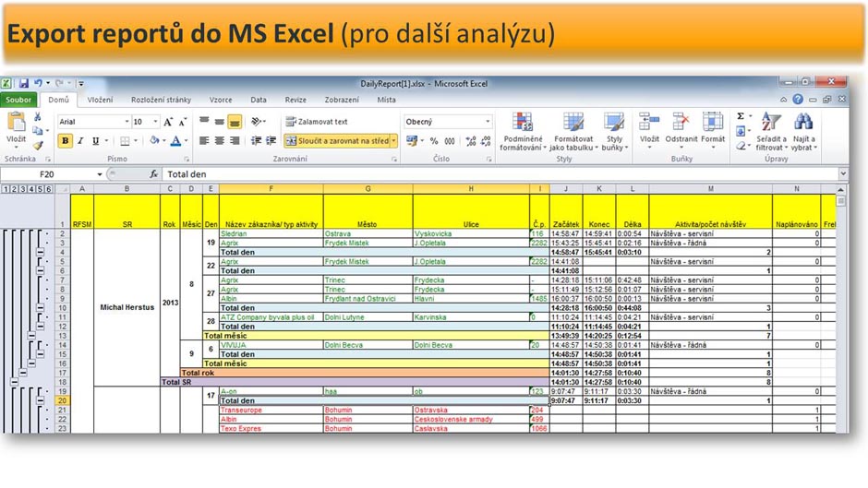Decrease indent in cell

pyautogui.click(x=257, y=141)
